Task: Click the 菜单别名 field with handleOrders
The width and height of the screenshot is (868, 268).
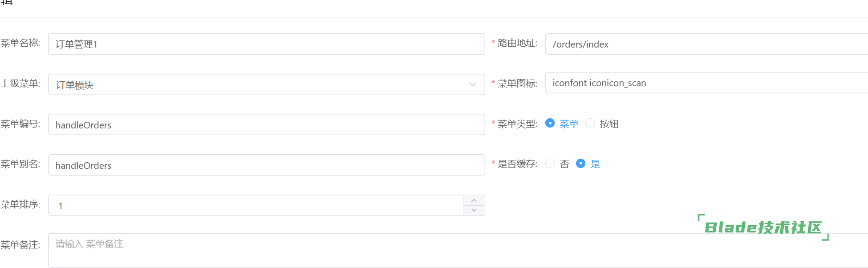Action: tap(266, 165)
